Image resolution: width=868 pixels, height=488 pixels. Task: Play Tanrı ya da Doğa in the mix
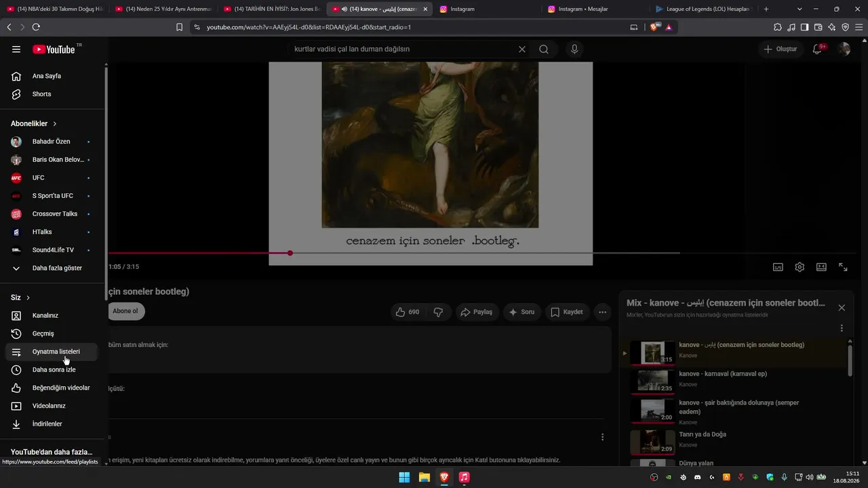tap(736, 441)
